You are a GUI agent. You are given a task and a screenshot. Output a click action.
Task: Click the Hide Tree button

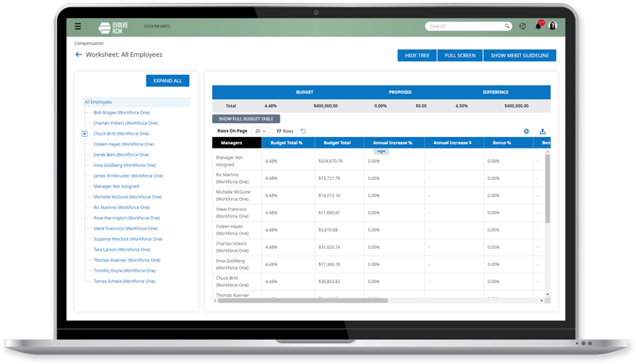[x=416, y=55]
